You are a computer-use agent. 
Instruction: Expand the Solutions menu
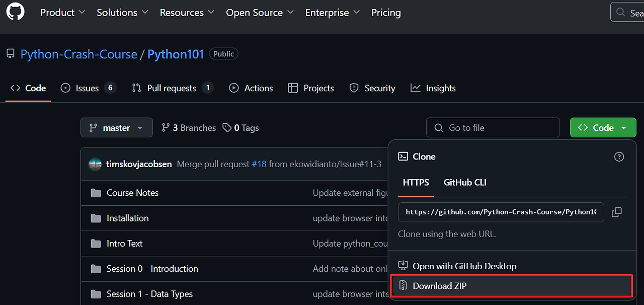click(122, 13)
